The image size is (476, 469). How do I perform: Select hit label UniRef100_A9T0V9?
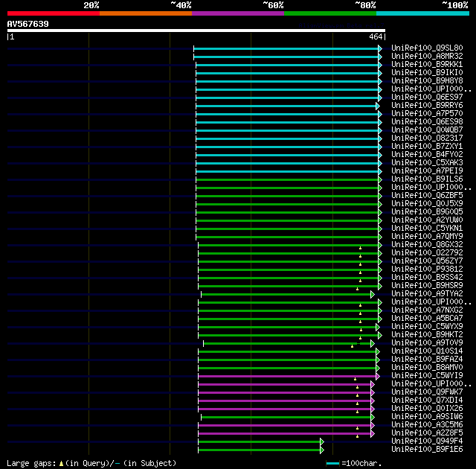[427, 343]
